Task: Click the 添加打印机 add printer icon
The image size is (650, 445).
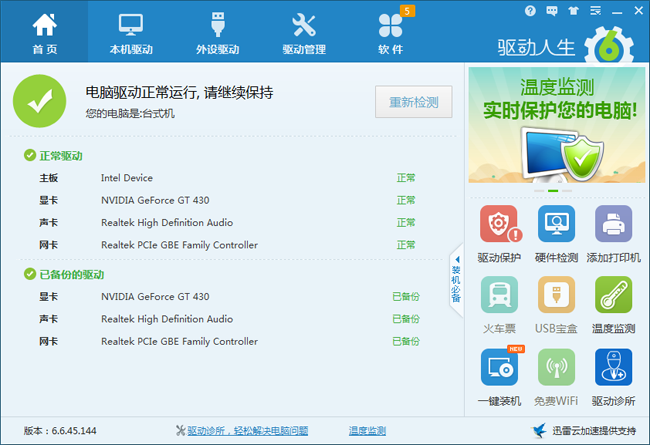Action: point(614,224)
